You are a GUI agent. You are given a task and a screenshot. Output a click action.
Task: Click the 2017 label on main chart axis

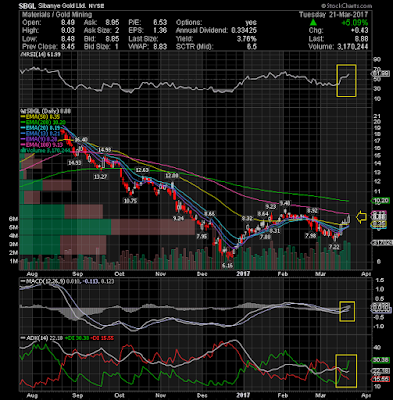[243, 274]
